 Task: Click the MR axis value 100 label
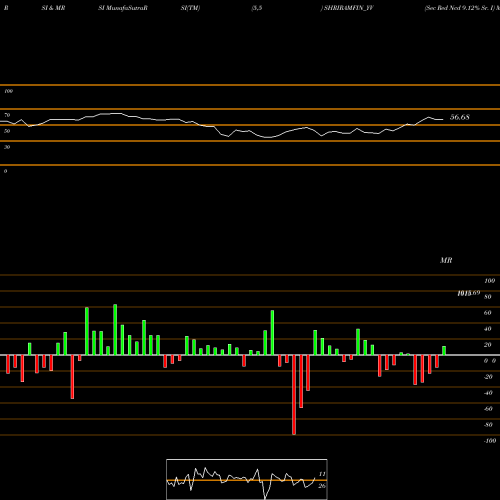490,281
